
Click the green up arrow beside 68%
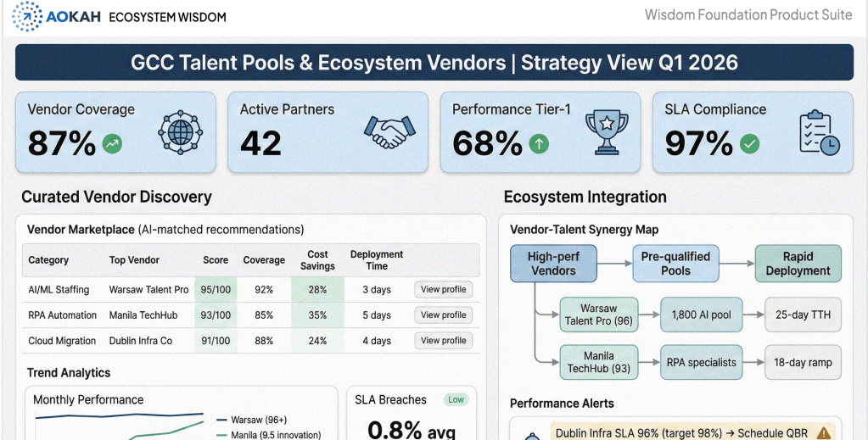point(539,144)
